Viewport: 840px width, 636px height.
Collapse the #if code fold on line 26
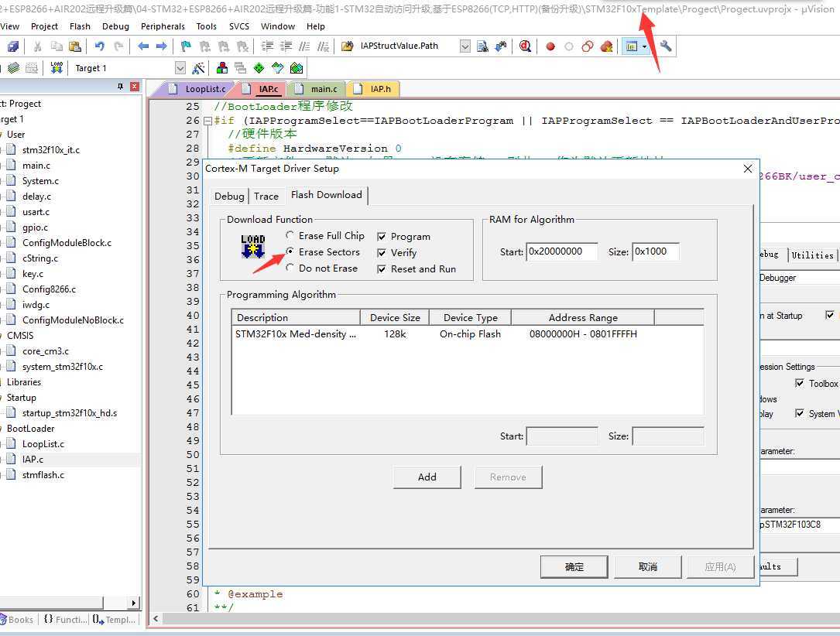pyautogui.click(x=207, y=121)
